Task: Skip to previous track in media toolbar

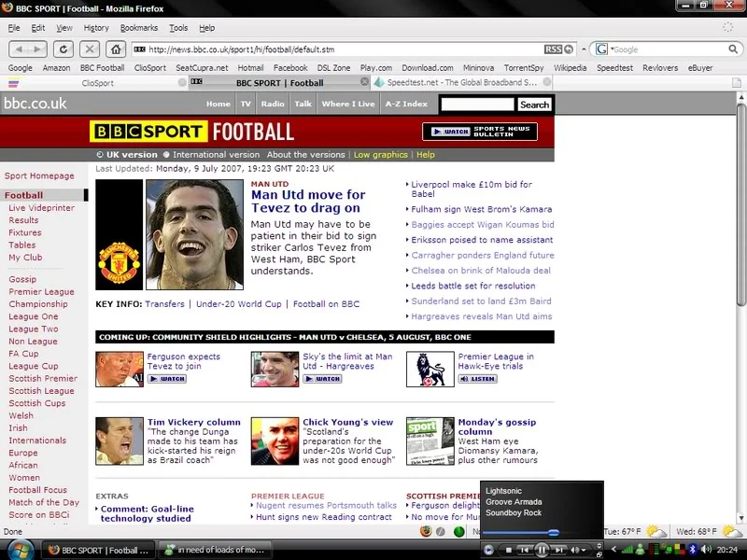Action: (x=524, y=550)
